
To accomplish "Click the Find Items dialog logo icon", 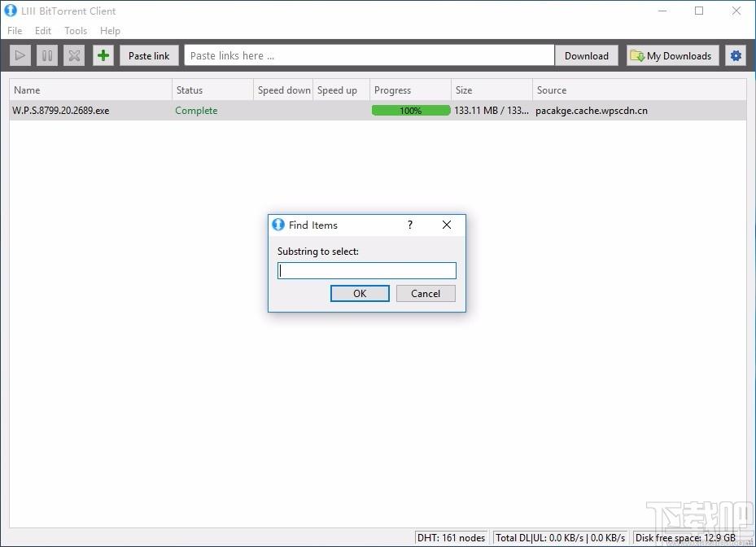I will (x=278, y=225).
